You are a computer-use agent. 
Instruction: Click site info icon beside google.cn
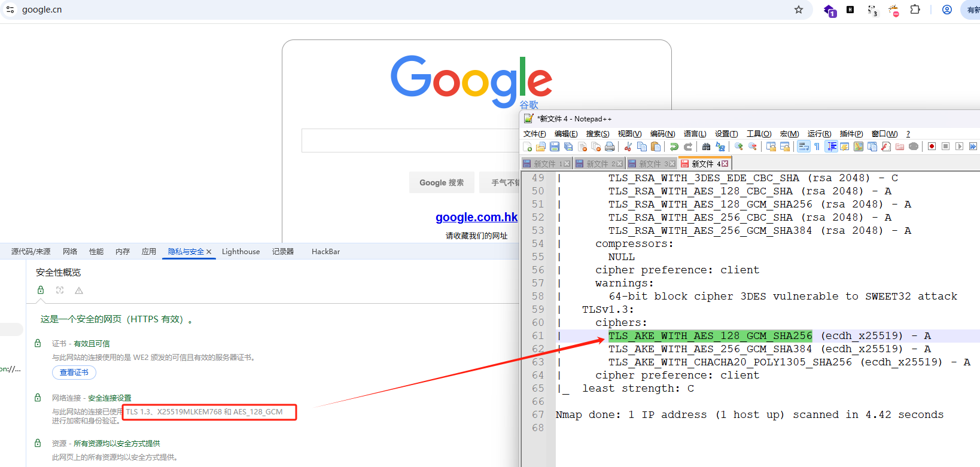click(10, 10)
